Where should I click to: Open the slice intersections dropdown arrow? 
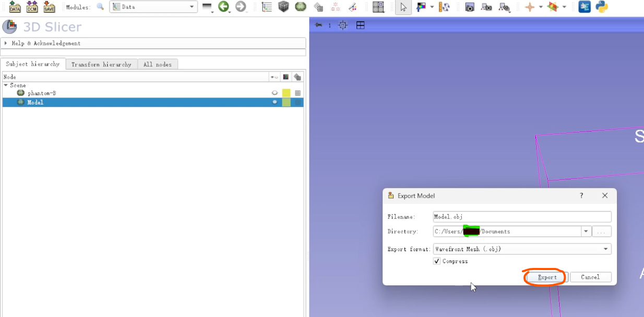click(564, 7)
